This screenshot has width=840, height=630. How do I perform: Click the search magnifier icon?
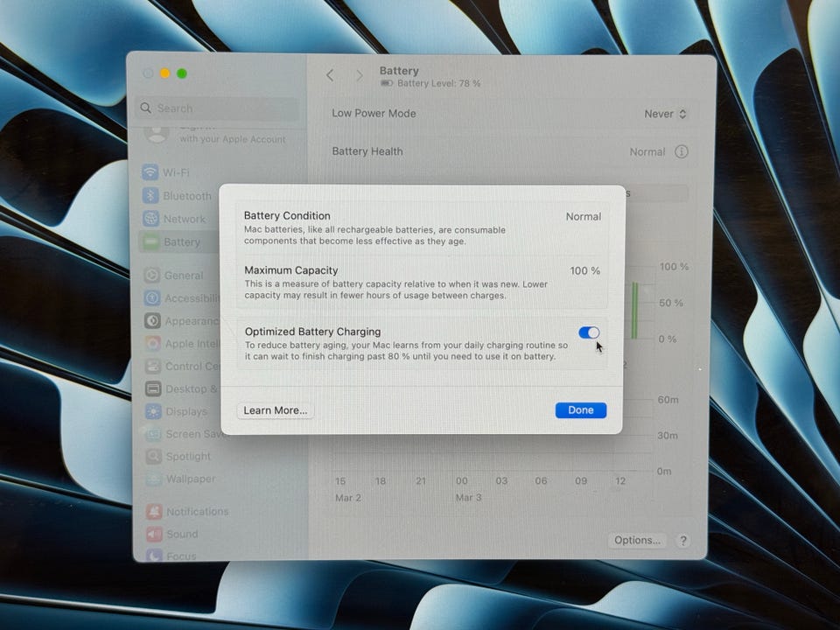point(146,108)
